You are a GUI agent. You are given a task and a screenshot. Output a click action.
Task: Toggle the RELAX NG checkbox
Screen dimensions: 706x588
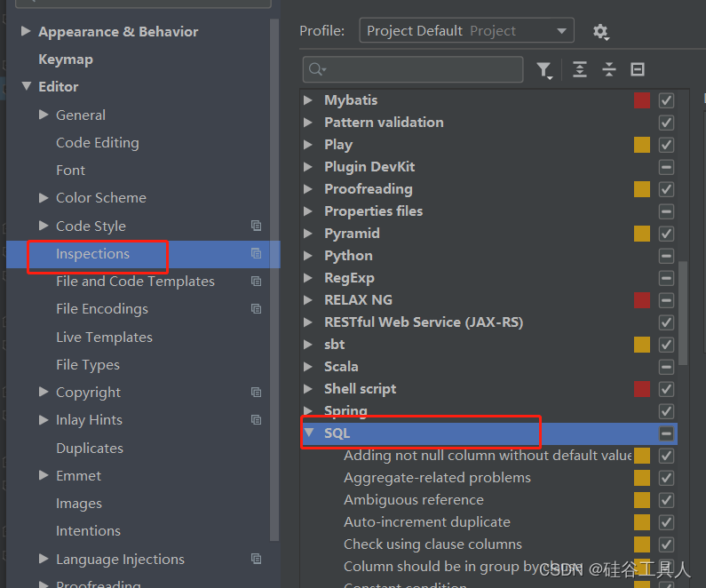[x=666, y=300]
